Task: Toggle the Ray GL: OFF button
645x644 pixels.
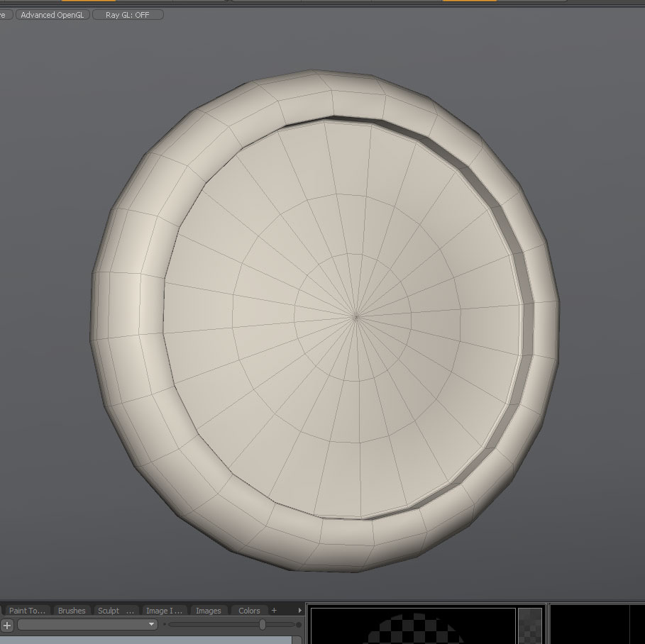Action: 128,15
